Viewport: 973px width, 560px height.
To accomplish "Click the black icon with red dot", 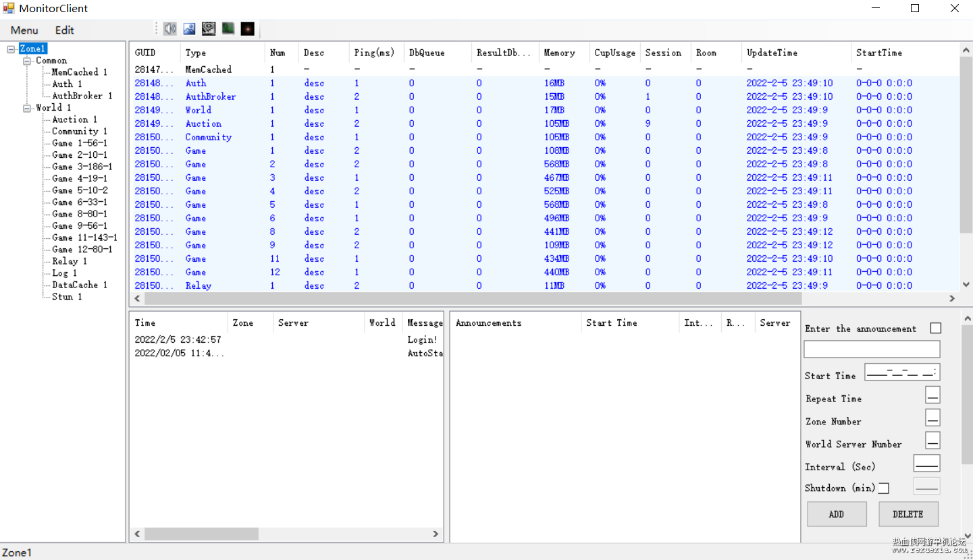I will (x=248, y=29).
